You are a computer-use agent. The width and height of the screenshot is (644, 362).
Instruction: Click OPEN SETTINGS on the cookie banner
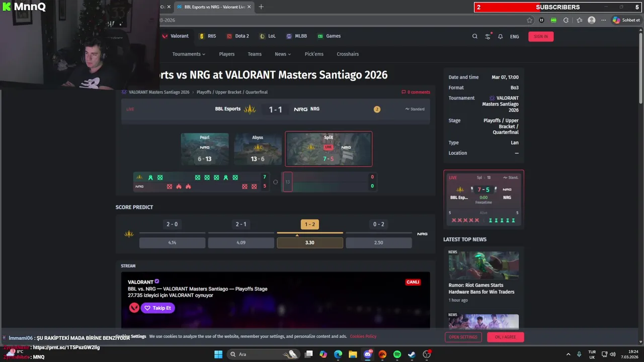(x=463, y=337)
